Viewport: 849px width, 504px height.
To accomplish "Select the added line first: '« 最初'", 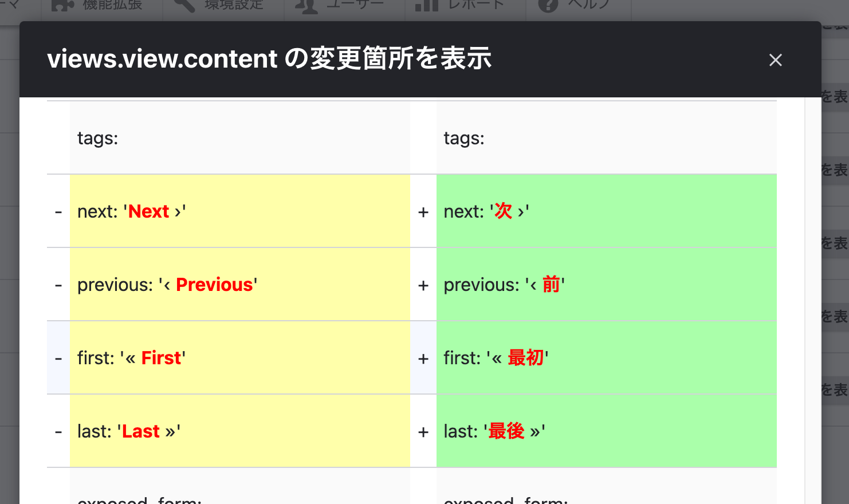I will click(x=606, y=358).
